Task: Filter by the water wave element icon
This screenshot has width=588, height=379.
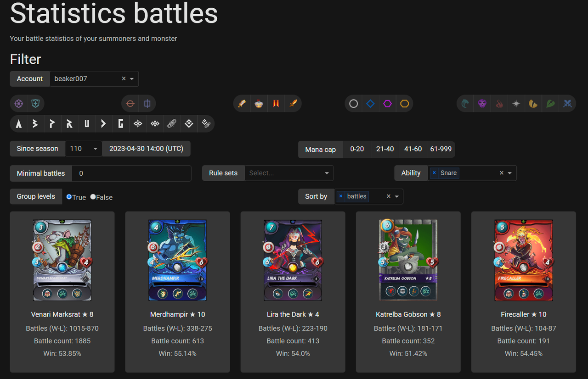Action: pos(465,104)
